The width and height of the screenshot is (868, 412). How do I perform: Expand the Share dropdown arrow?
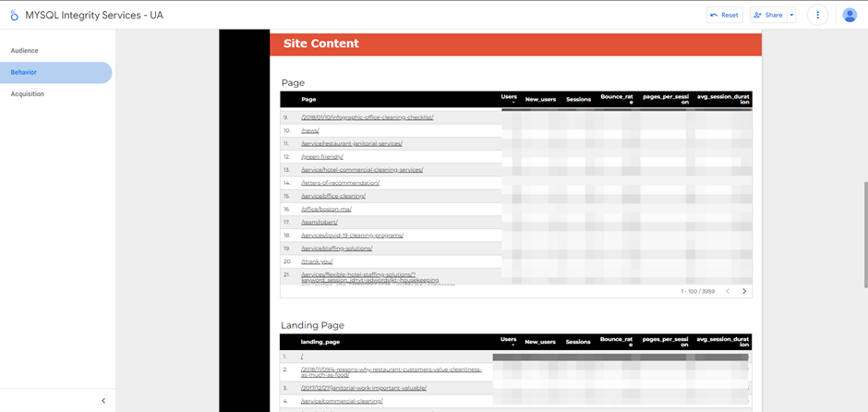[791, 15]
